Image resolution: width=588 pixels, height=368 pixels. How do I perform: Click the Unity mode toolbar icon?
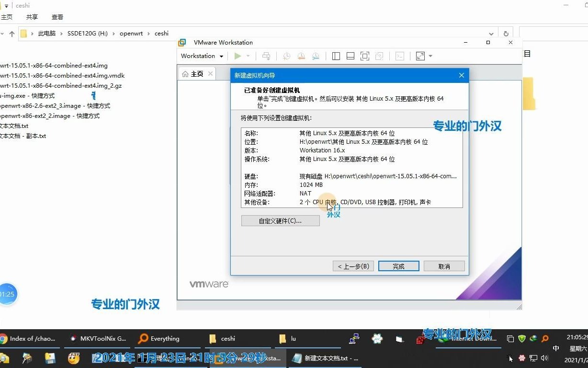[379, 56]
